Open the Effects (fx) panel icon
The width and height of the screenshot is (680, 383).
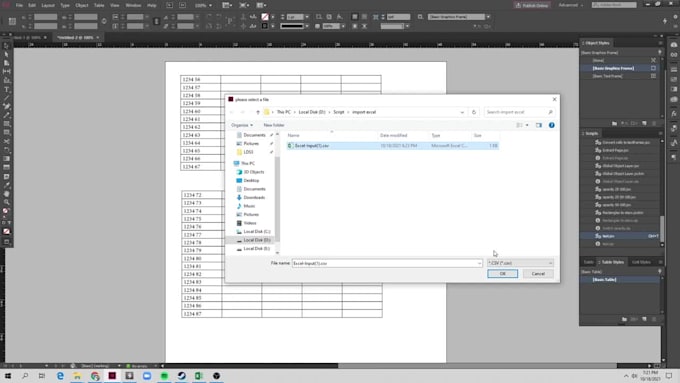[x=673, y=114]
